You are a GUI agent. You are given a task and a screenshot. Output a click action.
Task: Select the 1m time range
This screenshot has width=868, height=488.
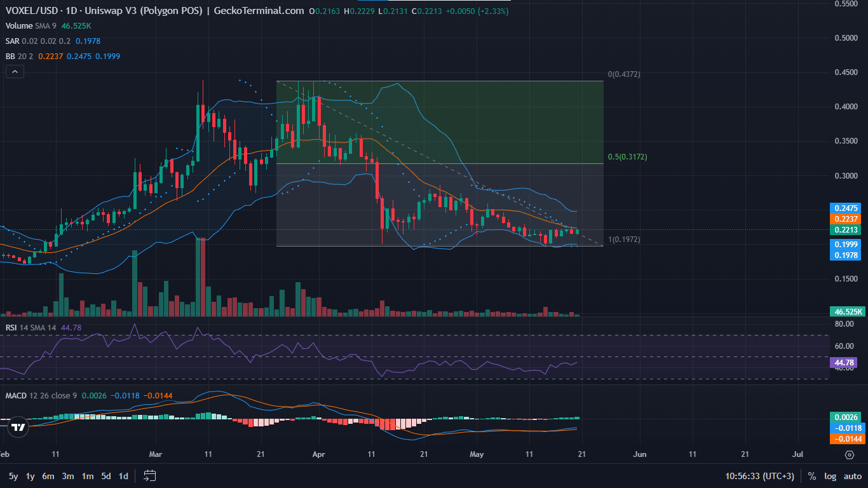tap(88, 476)
